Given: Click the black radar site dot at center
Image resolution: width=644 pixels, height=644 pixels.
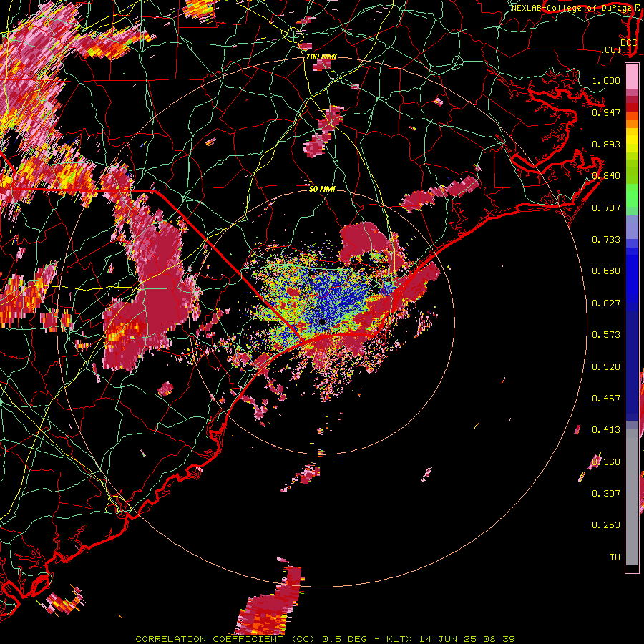Looking at the screenshot, I should [323, 321].
